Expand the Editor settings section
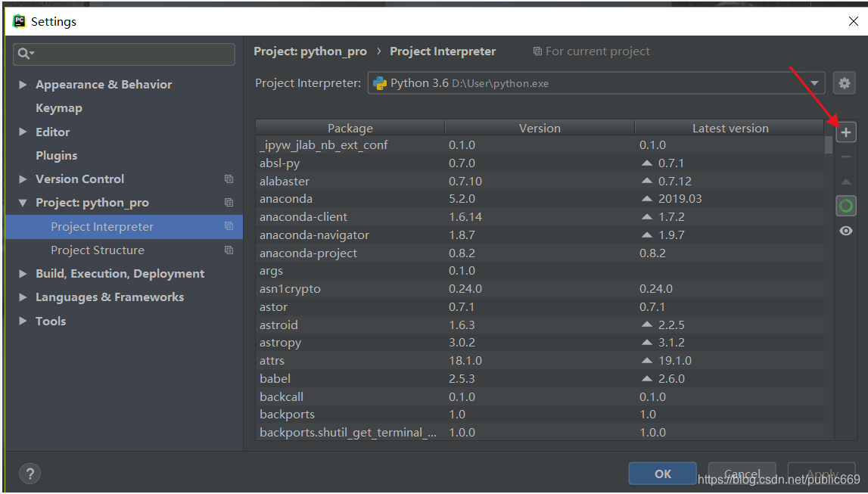The width and height of the screenshot is (868, 494). pyautogui.click(x=23, y=132)
